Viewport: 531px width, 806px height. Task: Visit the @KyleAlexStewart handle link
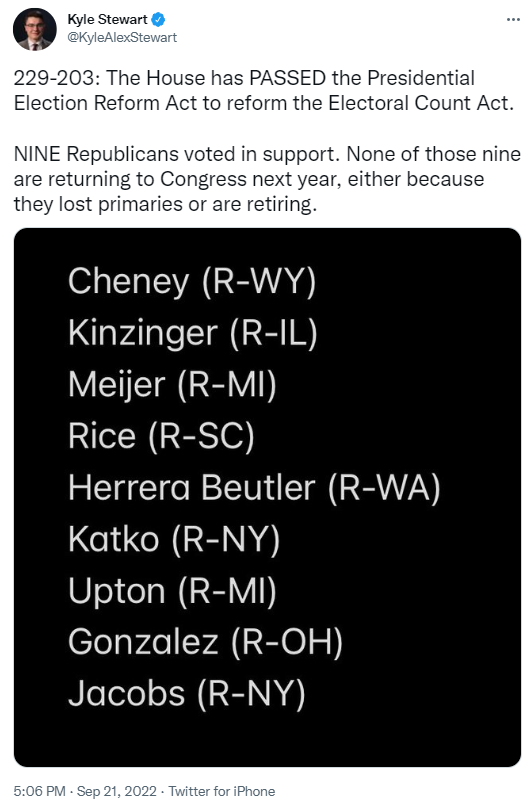[x=122, y=38]
